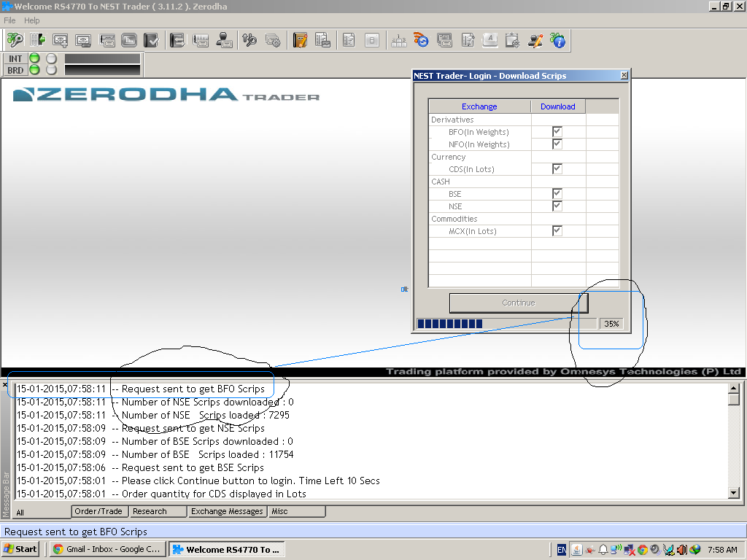
Task: Click the Continue button
Action: click(x=519, y=303)
